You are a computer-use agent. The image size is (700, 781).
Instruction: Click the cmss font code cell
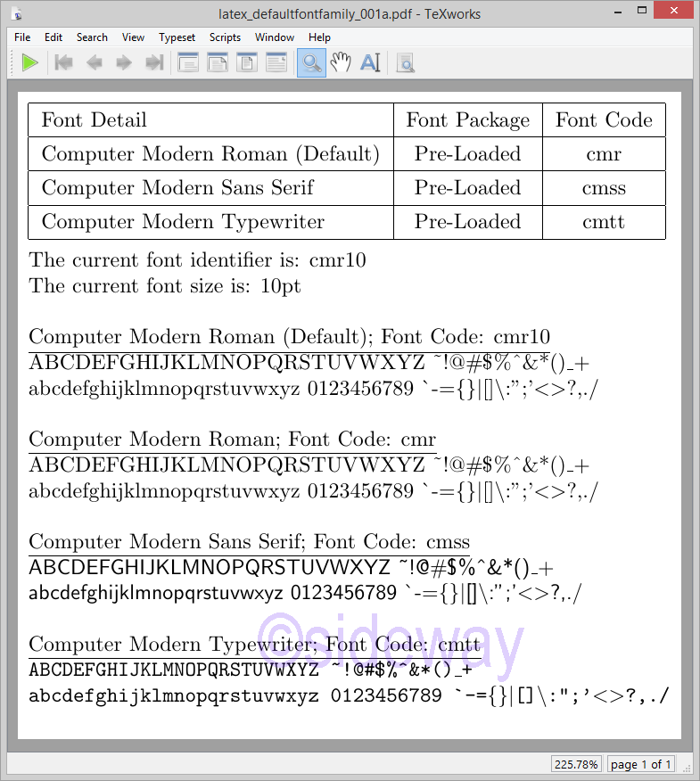coord(604,188)
